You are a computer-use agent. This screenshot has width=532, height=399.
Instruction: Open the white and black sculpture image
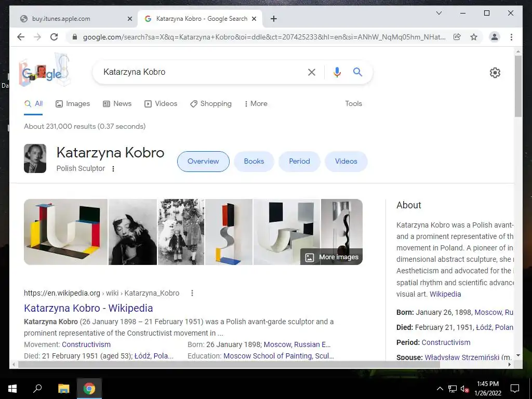(287, 232)
